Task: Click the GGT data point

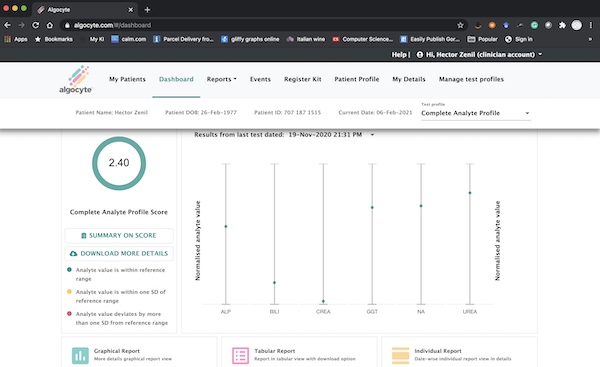Action: click(372, 207)
